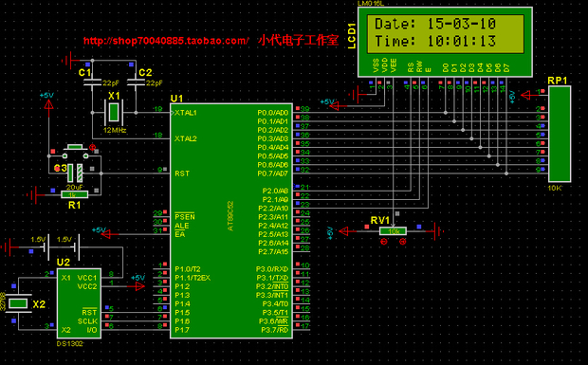Click the DS1302 U2 chip body
This screenshot has width=588, height=365.
(x=79, y=303)
